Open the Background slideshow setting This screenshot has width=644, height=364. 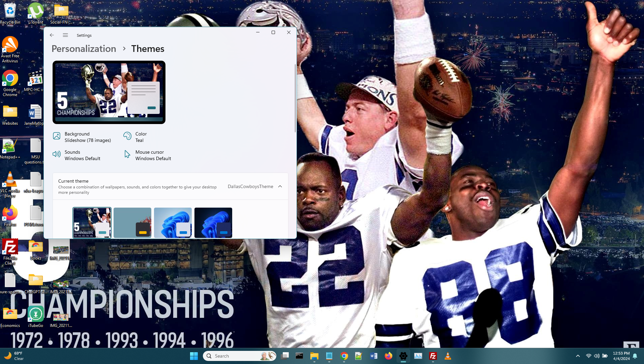[82, 137]
